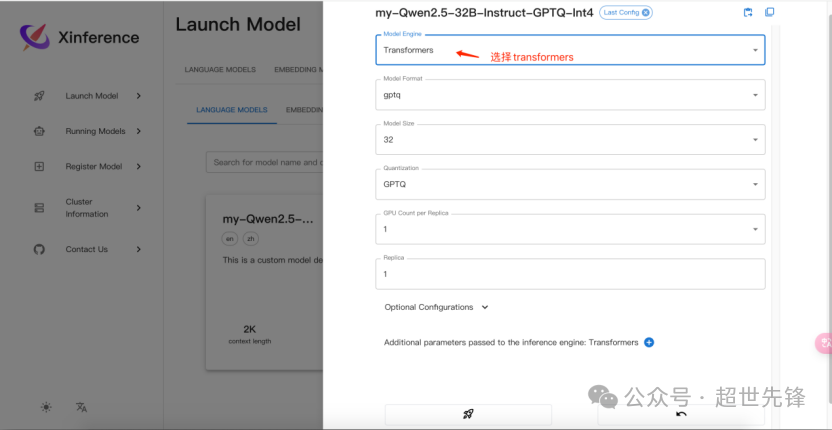Viewport: 832px width, 430px height.
Task: Click the undo arrow button at bottom
Action: (681, 415)
